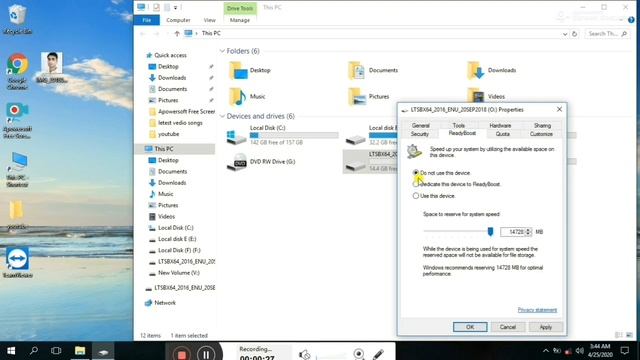Select DVD RW Drive (G:)
640x360 pixels.
(261, 162)
